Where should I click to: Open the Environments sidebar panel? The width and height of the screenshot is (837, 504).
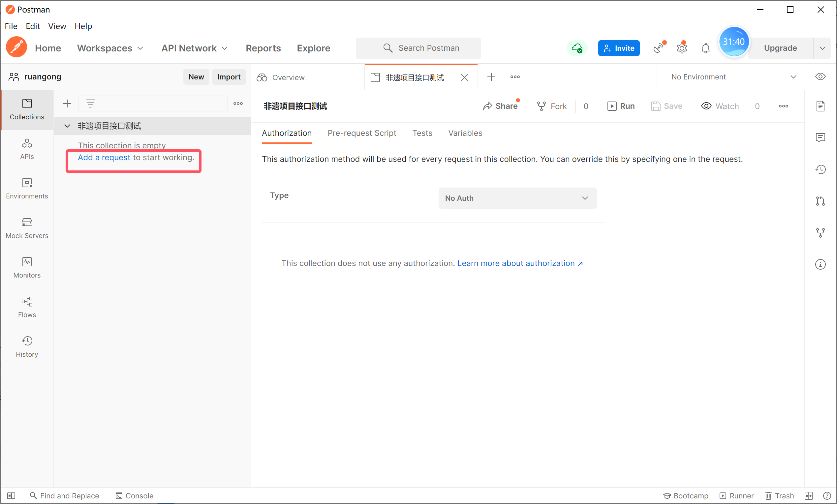point(27,189)
